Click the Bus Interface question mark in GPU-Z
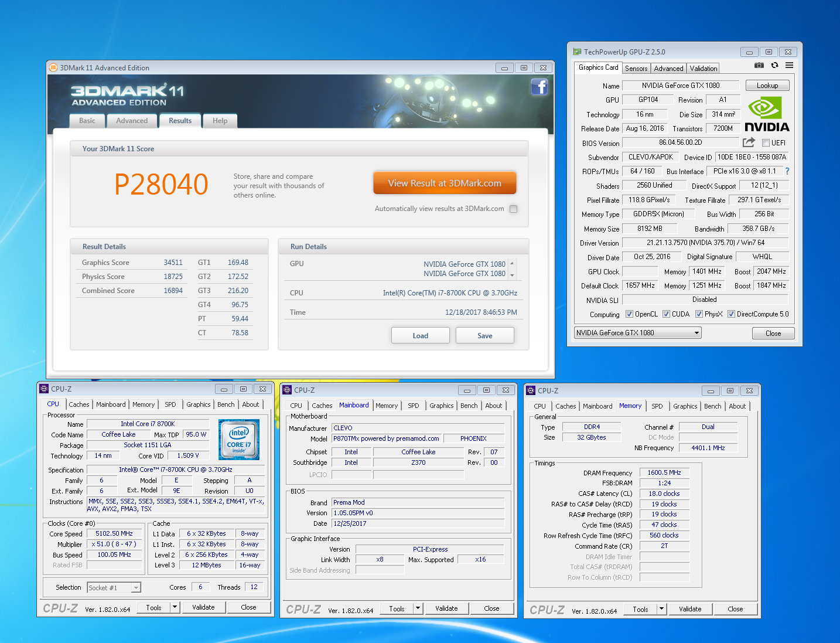The width and height of the screenshot is (840, 643). 787,172
